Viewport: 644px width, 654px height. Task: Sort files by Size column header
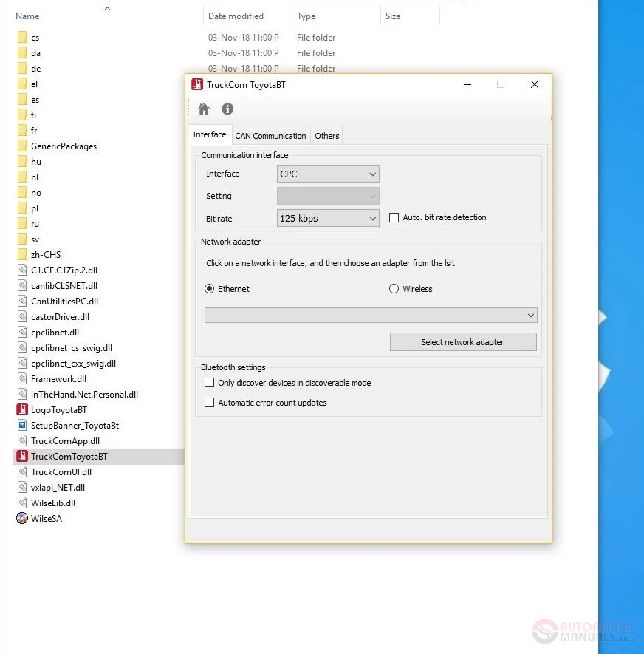(393, 16)
